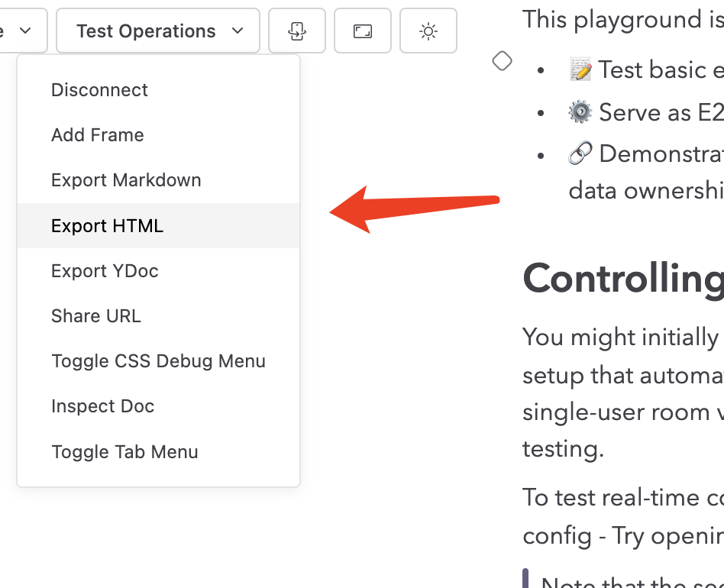Click the 'single-user room' text line
This screenshot has width=724, height=588.
click(623, 412)
